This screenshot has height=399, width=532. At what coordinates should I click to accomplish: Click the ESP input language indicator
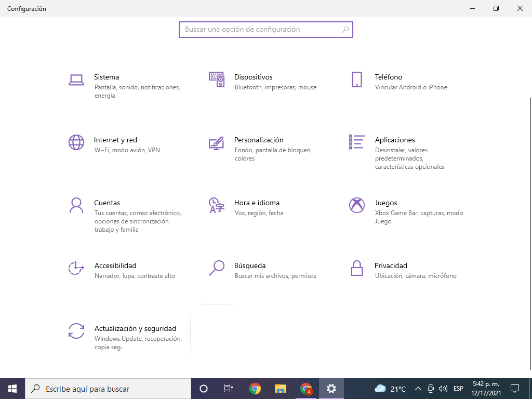pyautogui.click(x=458, y=389)
